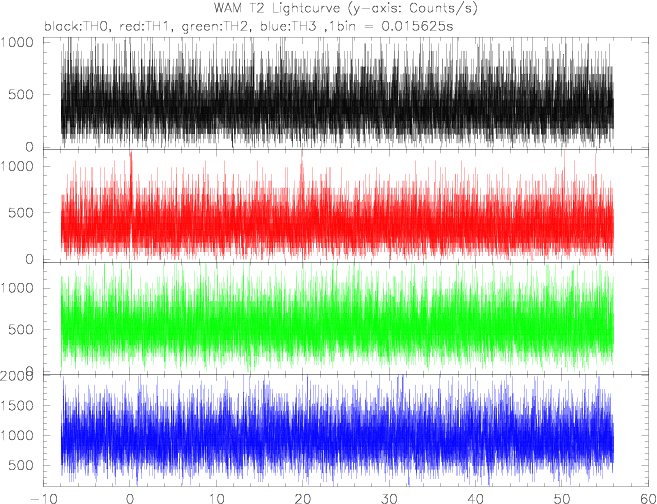
Task: Click the 1000 tick label of black TH0 panel
Action: point(17,42)
